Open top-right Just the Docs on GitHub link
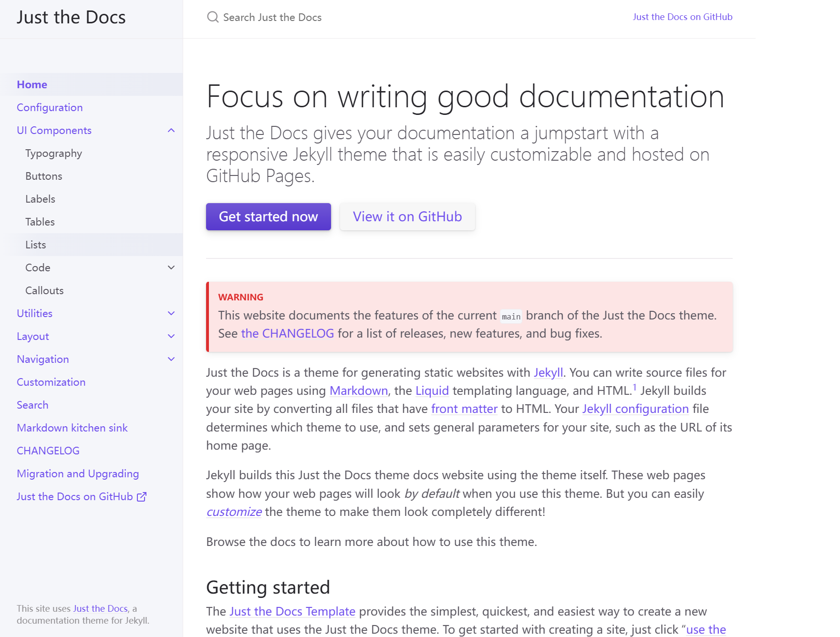840x637 pixels. point(683,17)
